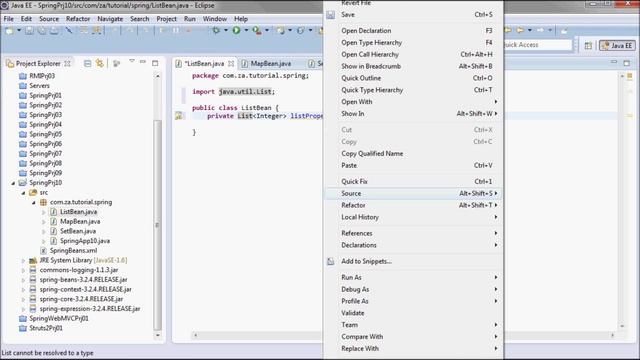Open the Debug button dropdown arrow

click(226, 31)
